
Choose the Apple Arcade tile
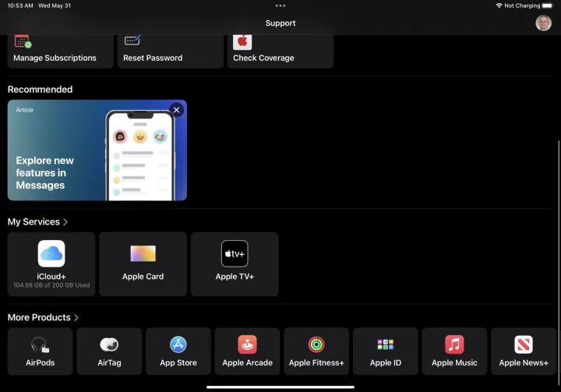pos(247,351)
